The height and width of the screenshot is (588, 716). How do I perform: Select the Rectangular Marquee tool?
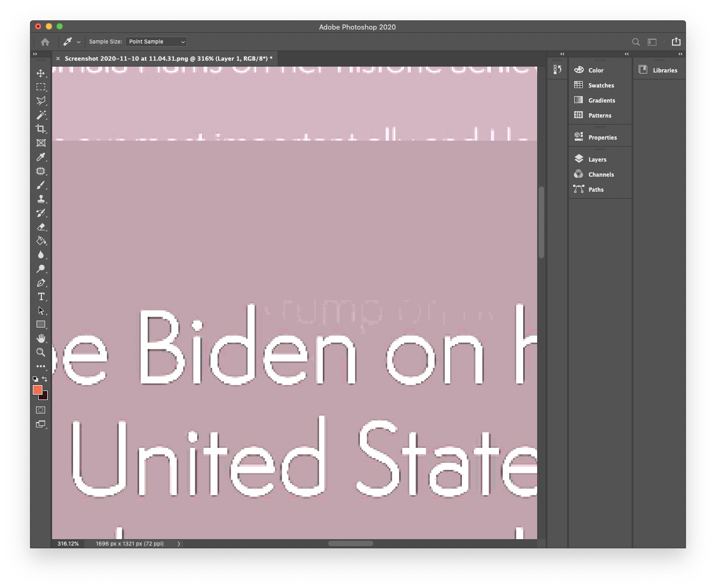click(x=41, y=87)
